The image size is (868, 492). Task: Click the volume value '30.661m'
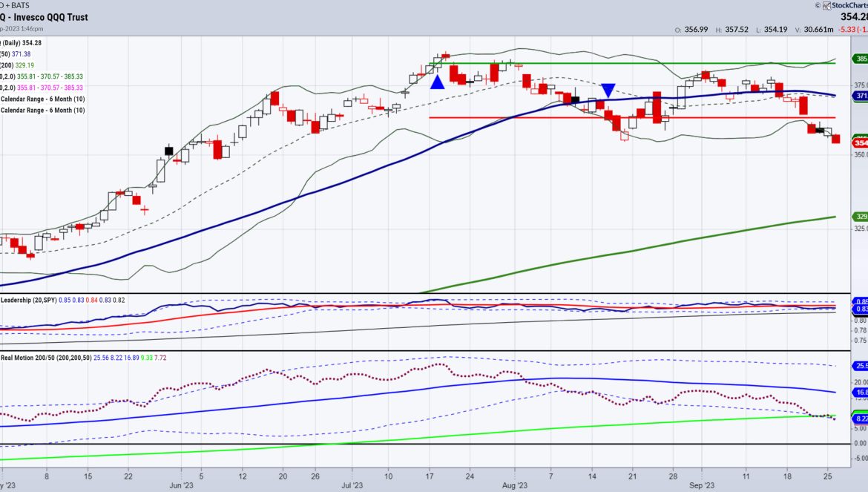tap(819, 30)
